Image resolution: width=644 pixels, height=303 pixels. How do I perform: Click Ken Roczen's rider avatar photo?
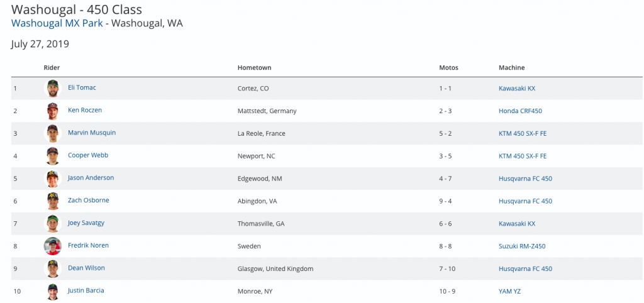pyautogui.click(x=52, y=111)
